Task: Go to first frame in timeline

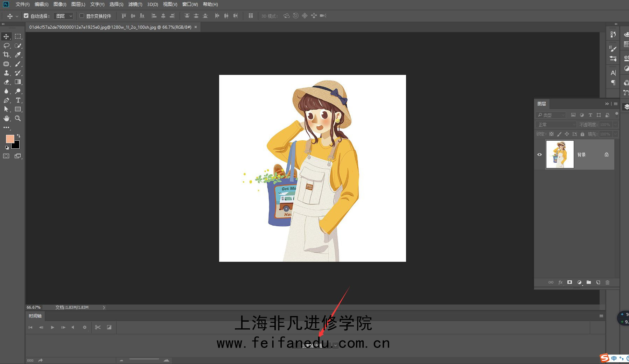Action: pos(30,327)
